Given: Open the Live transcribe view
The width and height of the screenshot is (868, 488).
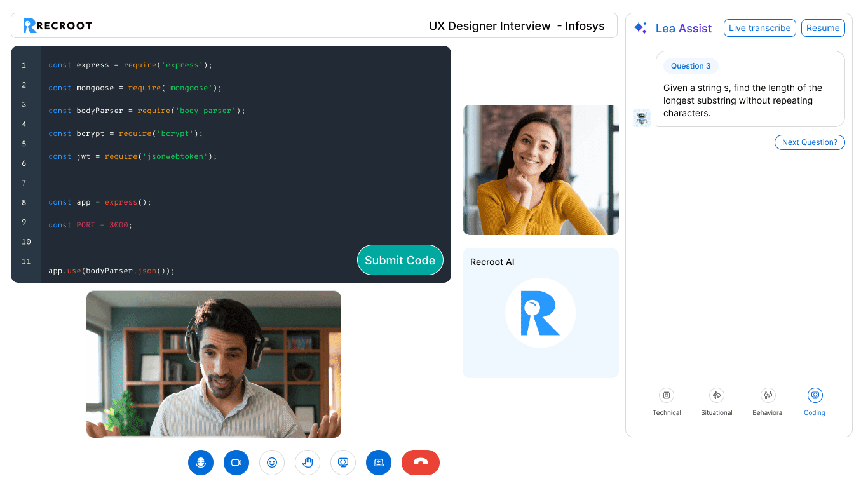Looking at the screenshot, I should tap(760, 28).
